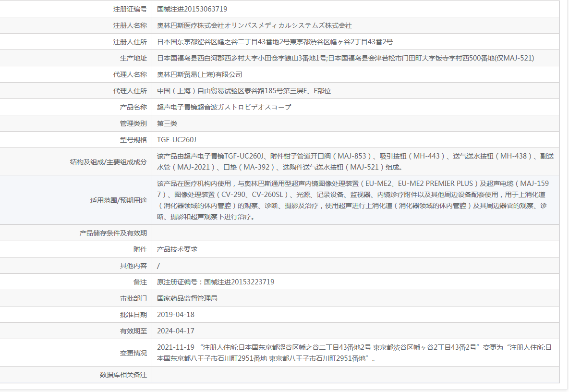Click the 生产地址 label
Image resolution: width=569 pixels, height=392 pixels.
coord(133,58)
